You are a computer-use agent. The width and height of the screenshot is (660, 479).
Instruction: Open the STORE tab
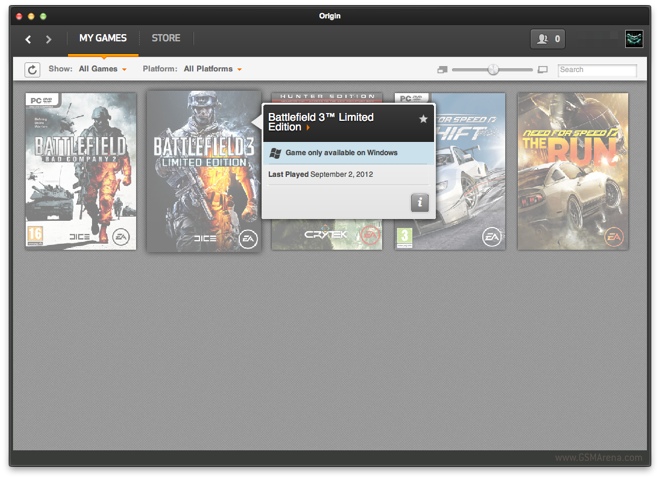[166, 38]
